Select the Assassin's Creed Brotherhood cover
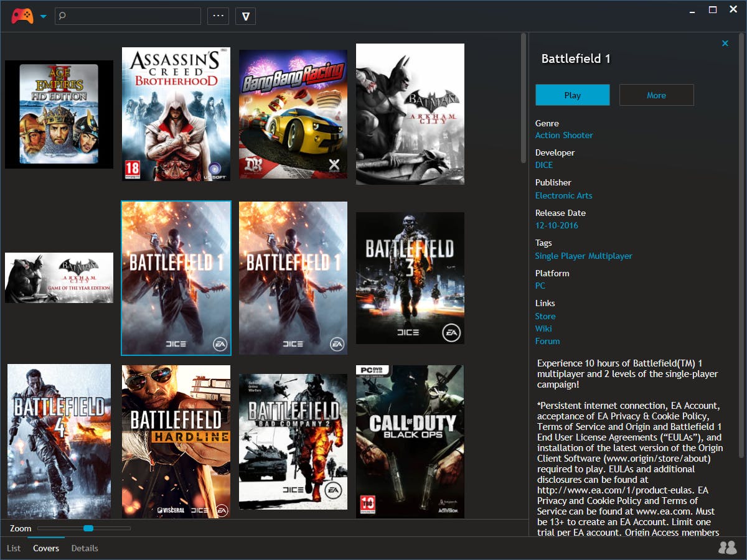The width and height of the screenshot is (747, 560). coord(176,114)
